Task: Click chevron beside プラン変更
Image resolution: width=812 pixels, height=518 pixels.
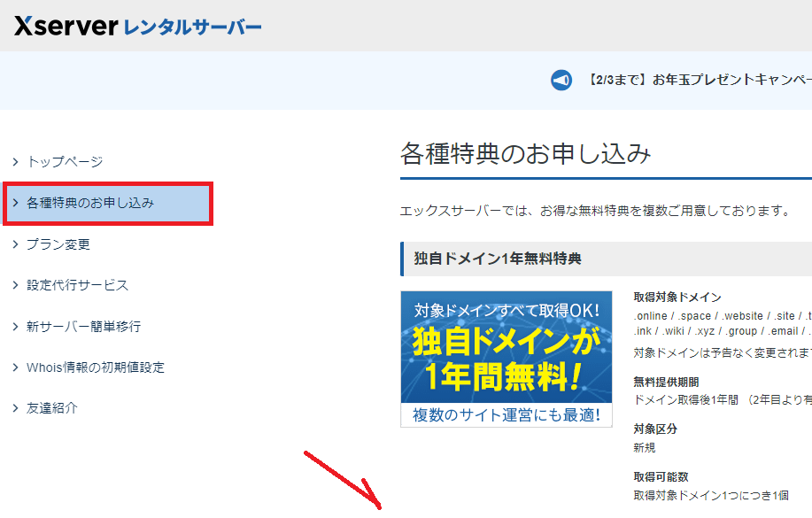Action: coord(15,244)
